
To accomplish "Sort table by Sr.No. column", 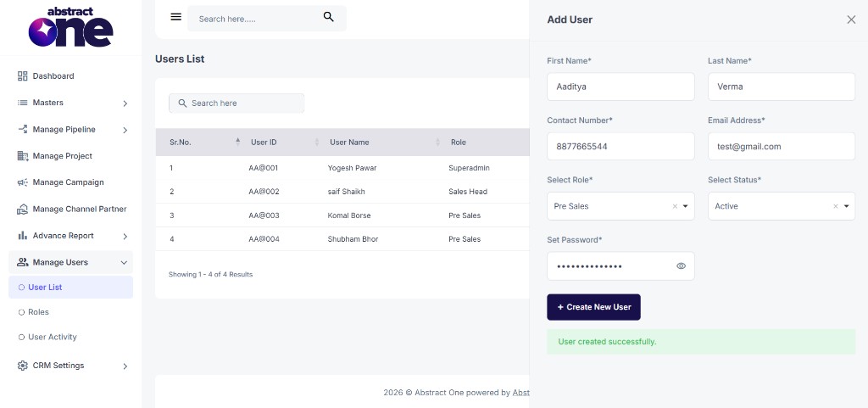I will click(238, 142).
